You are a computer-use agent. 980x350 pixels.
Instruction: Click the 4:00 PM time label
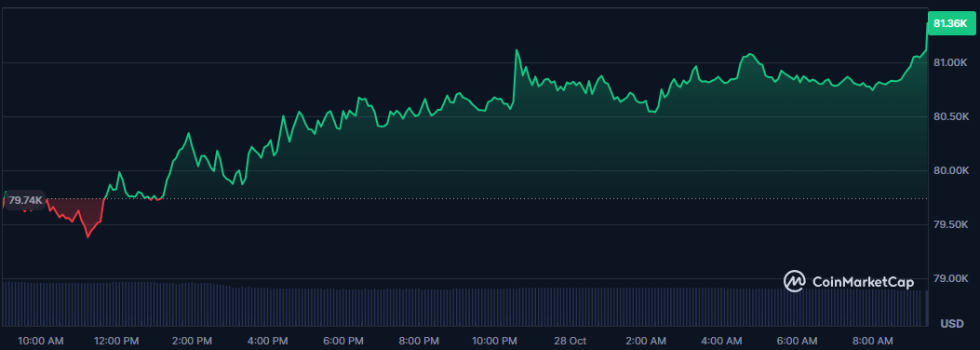(x=267, y=341)
